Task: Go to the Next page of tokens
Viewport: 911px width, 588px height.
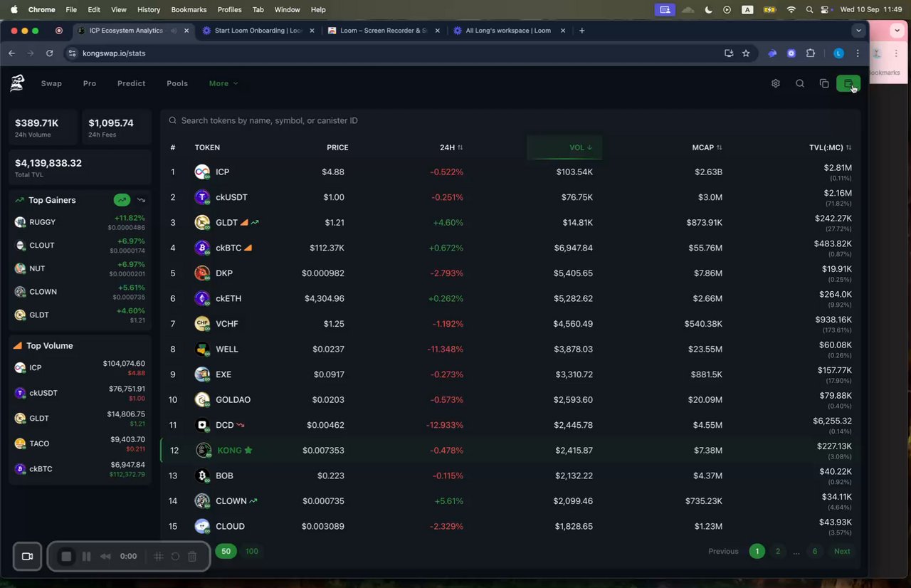Action: (x=842, y=551)
